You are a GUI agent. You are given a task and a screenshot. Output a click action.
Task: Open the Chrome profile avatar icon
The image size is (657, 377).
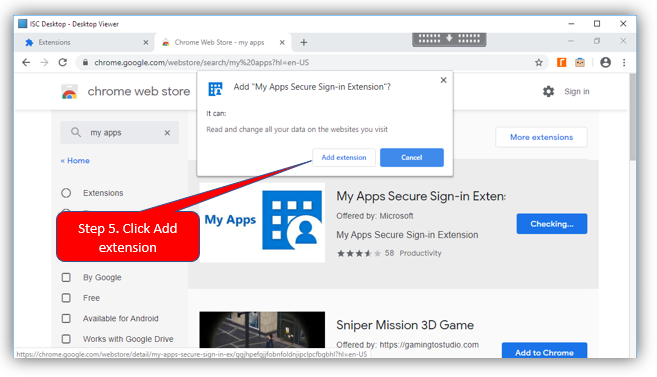(605, 62)
